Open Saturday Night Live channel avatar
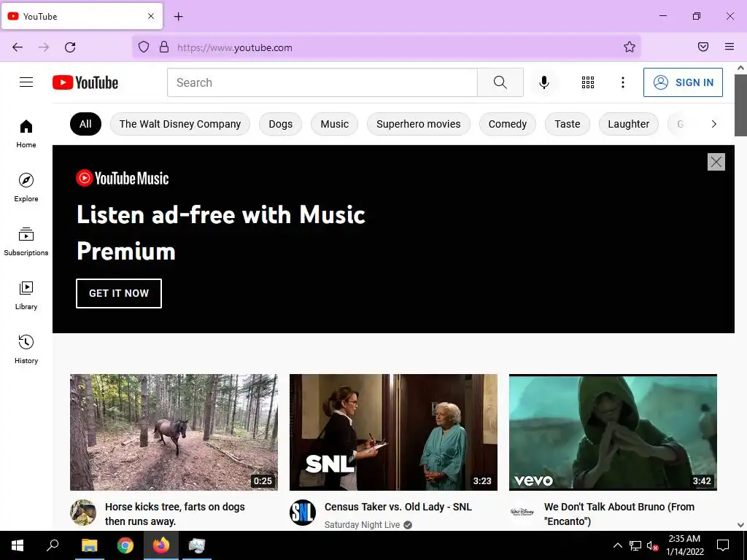This screenshot has width=747, height=560. pos(303,513)
